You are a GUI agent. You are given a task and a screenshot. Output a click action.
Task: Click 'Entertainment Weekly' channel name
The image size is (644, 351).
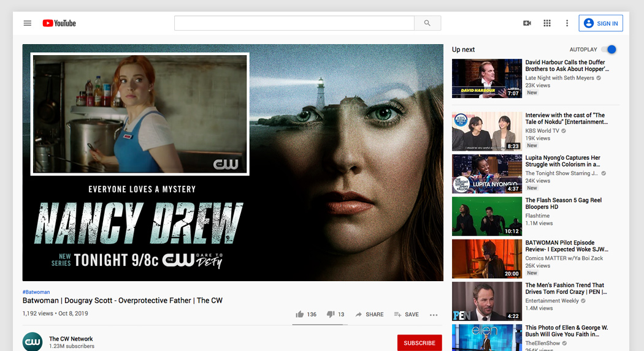[x=552, y=301]
